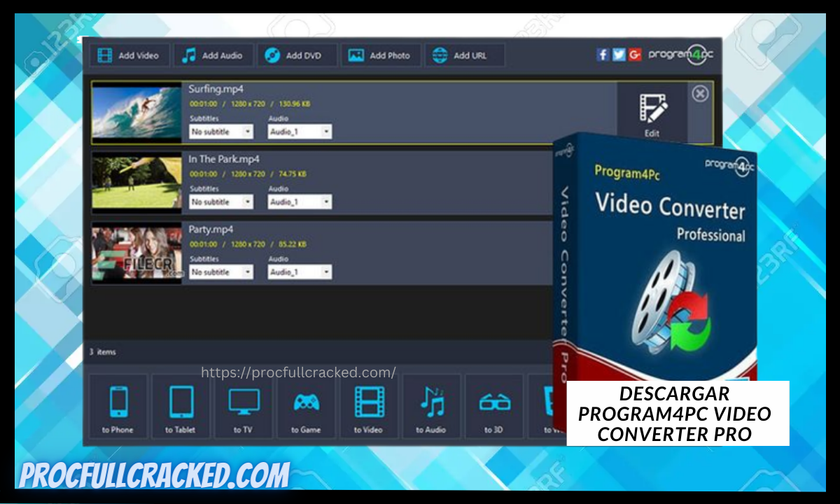The image size is (840, 504).
Task: Remove Surfing.mp4 using its X button
Action: (x=699, y=93)
